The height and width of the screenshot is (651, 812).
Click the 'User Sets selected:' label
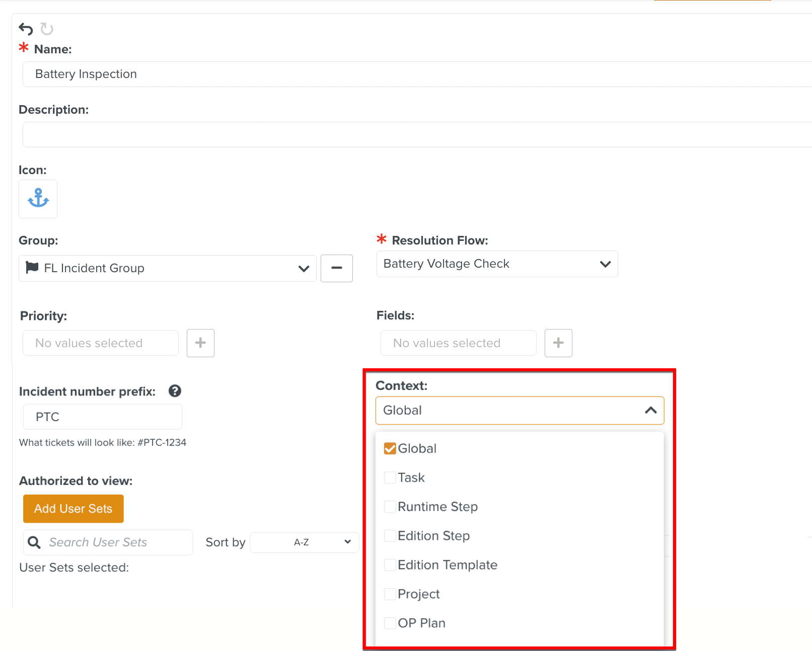pos(74,567)
